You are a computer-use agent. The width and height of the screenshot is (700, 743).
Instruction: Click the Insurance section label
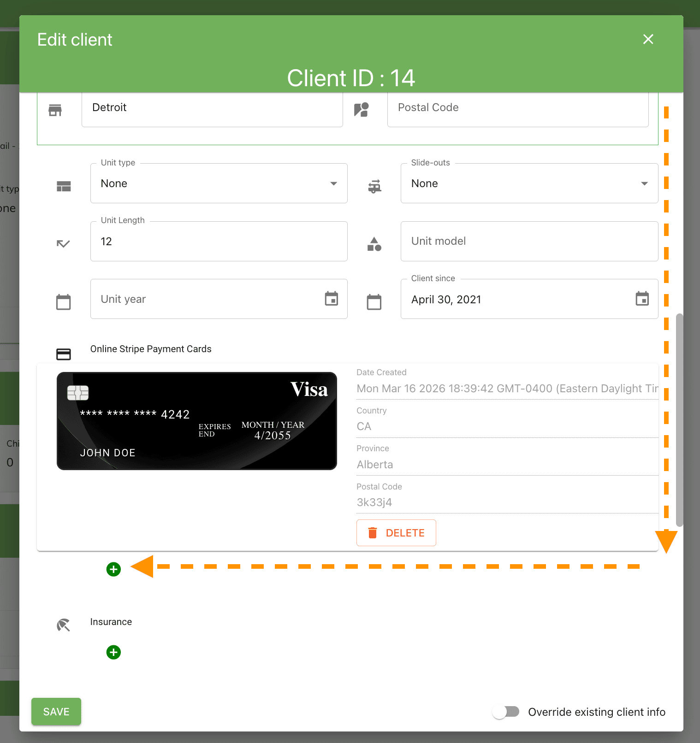[x=111, y=622]
